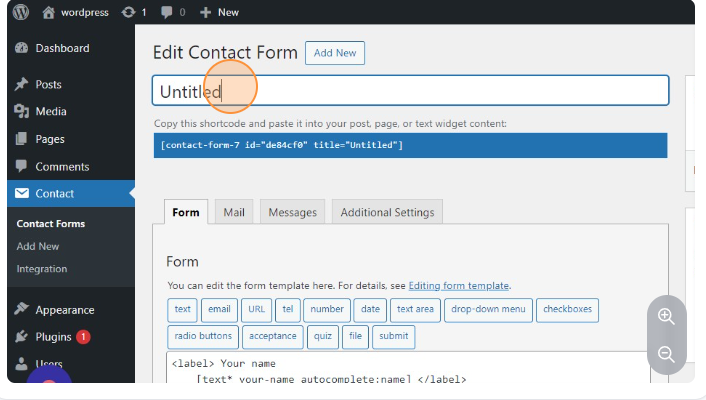Click the WordPress logo icon
706x400 pixels.
(21, 12)
